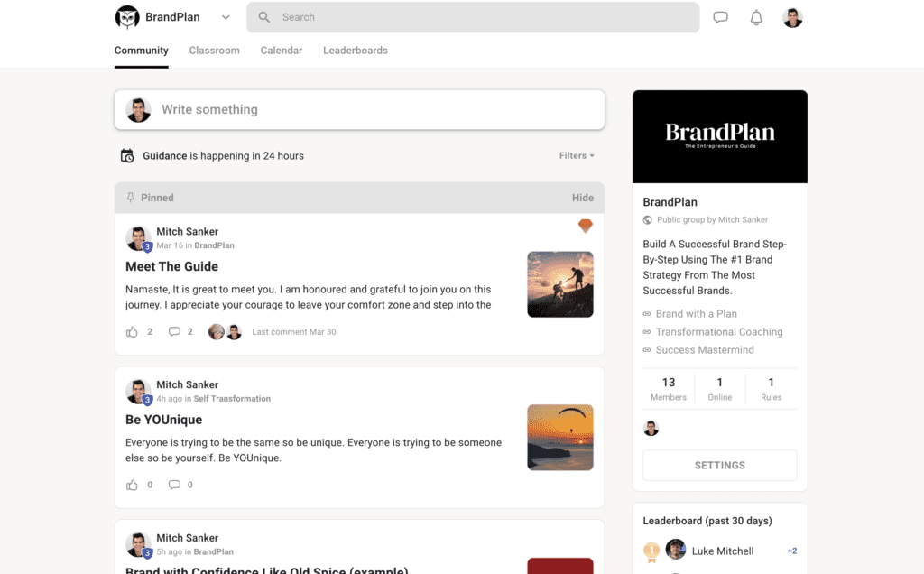Open the Meet The Guide post title
This screenshot has width=924, height=574.
point(172,266)
